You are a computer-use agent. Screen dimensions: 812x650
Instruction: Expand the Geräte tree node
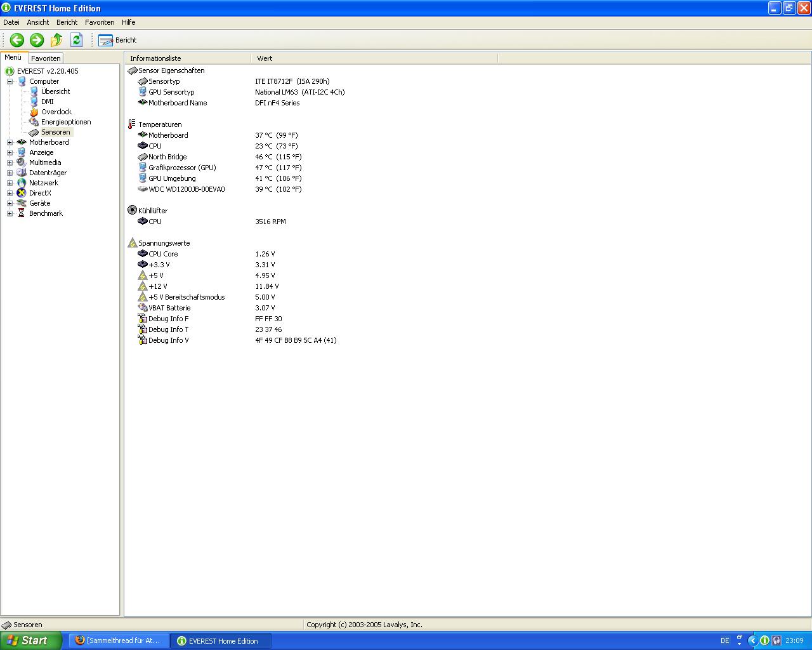pyautogui.click(x=10, y=203)
